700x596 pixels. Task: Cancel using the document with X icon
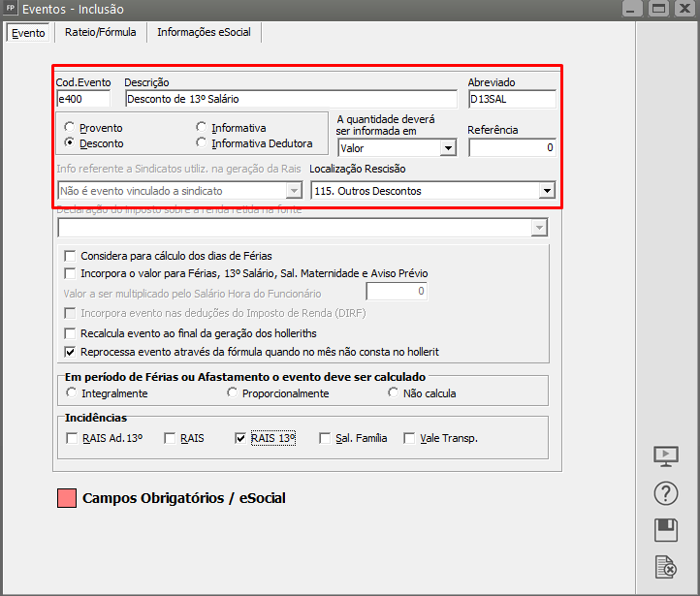(666, 566)
